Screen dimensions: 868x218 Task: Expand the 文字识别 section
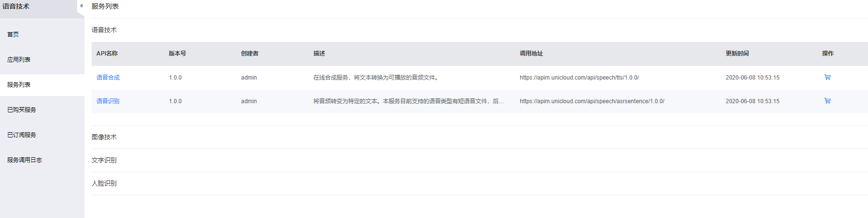[104, 160]
